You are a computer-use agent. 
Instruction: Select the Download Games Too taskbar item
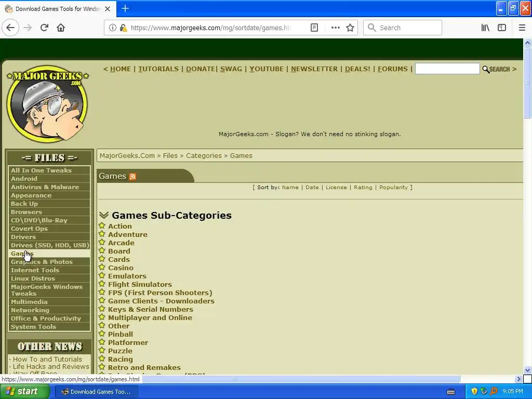point(97,392)
